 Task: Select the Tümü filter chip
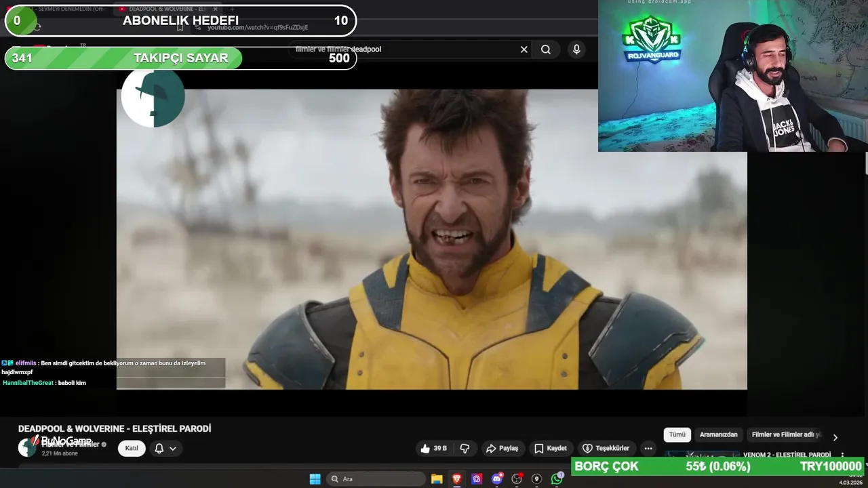pos(677,434)
